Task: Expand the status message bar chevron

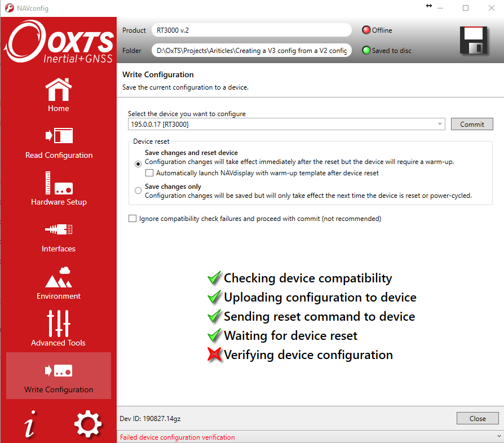Action: (x=499, y=436)
